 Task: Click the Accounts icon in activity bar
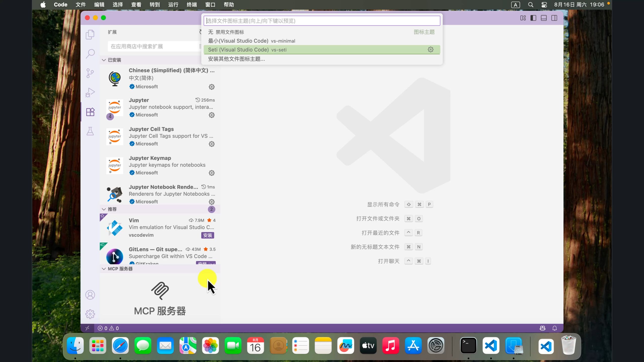[x=90, y=295]
